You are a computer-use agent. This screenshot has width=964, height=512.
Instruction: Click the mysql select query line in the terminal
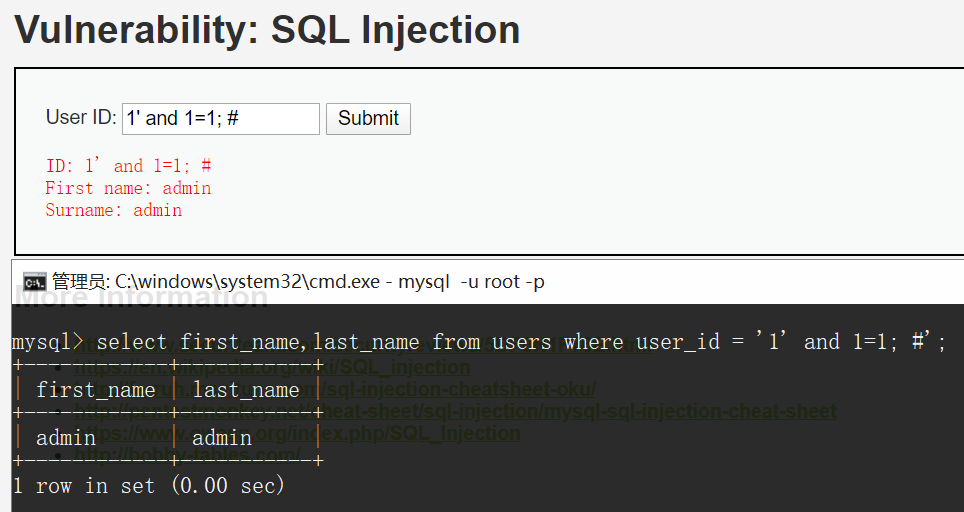[x=478, y=341]
